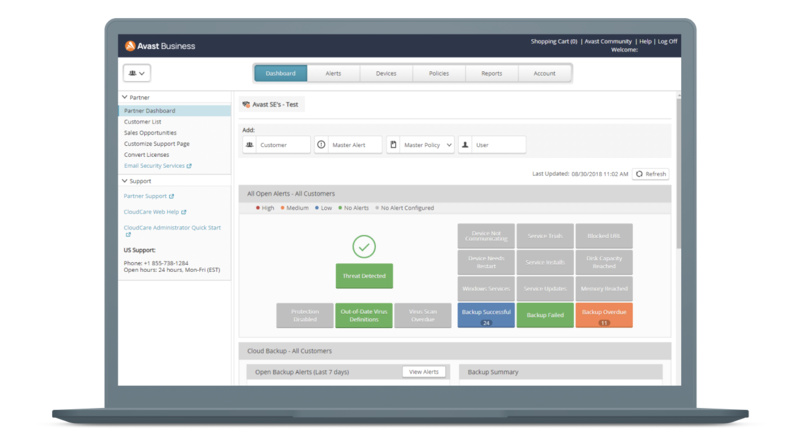Click the View Alerts button

pos(424,371)
